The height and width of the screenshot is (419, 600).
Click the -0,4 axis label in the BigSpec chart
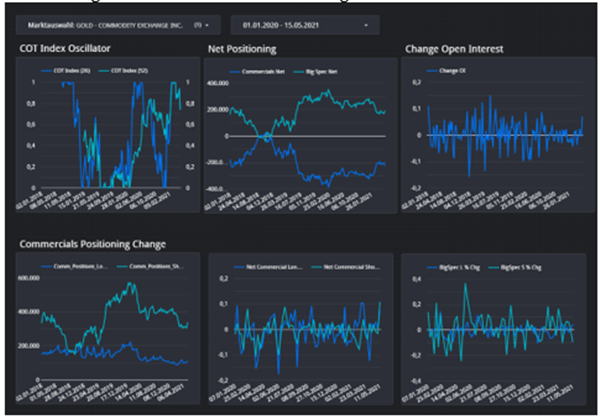(416, 381)
